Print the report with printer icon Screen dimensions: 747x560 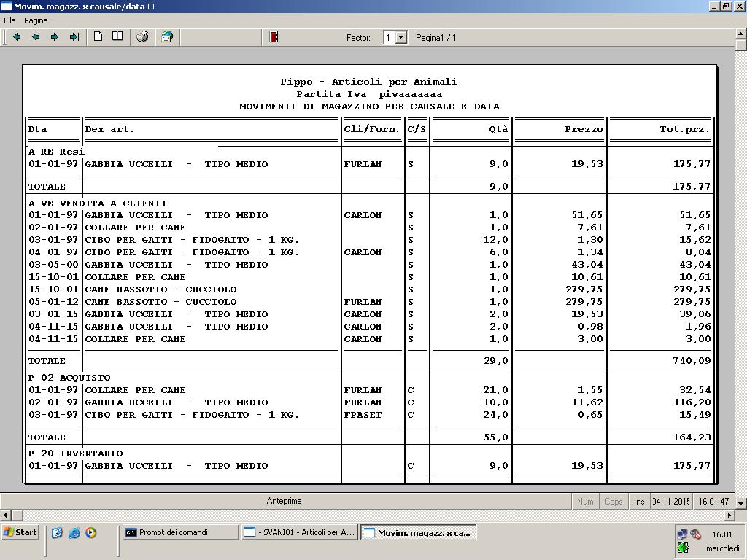tap(142, 36)
